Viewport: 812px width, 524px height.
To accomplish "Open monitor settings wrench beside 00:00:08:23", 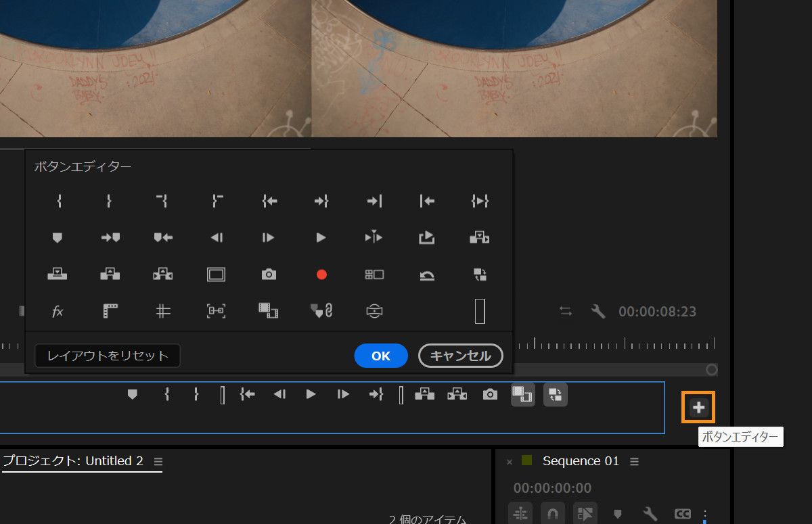I will (597, 311).
